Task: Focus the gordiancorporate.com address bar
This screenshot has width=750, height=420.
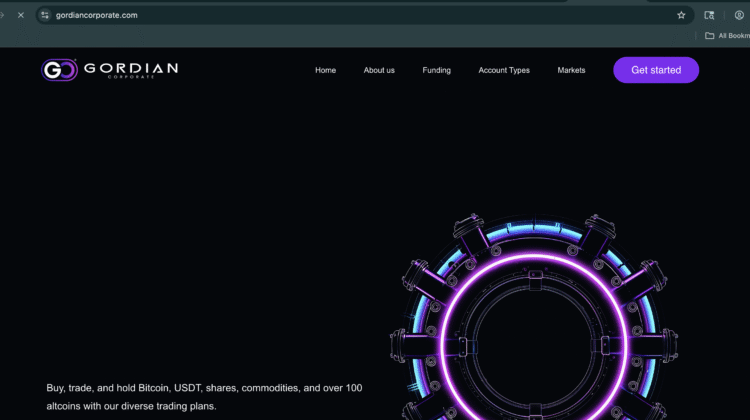Action: pyautogui.click(x=300, y=15)
